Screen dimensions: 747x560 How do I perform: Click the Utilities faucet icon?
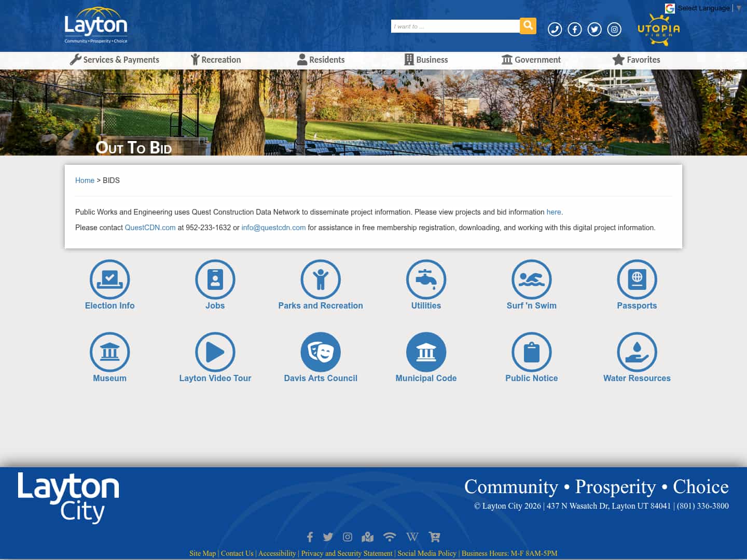tap(426, 279)
